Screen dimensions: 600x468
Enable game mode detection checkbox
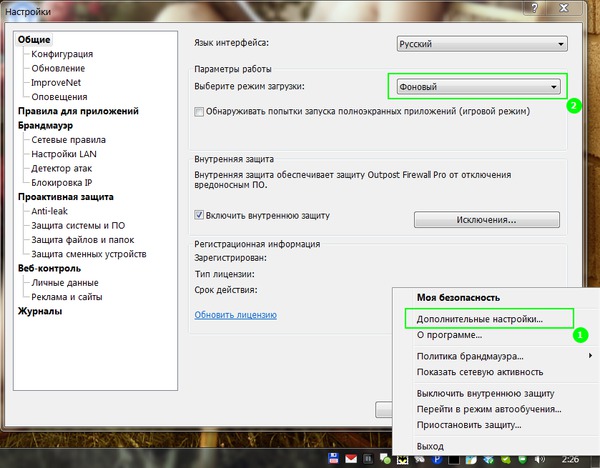(199, 112)
